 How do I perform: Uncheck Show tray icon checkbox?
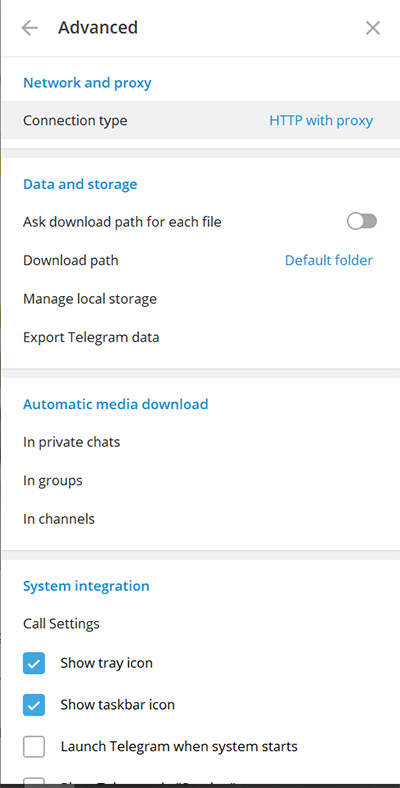34,663
